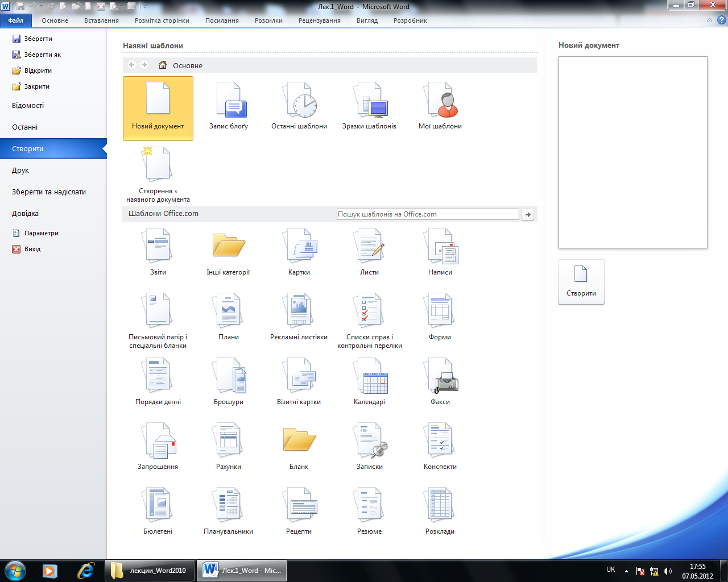Viewport: 728px width, 582px height.
Task: Click Зберегти in the backstage menu
Action: (x=32, y=39)
